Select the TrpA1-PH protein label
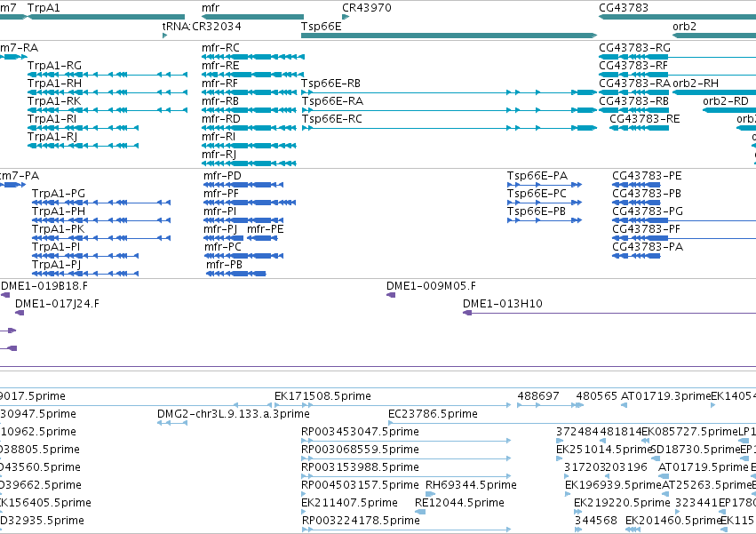This screenshot has height=534, width=756. 59,211
